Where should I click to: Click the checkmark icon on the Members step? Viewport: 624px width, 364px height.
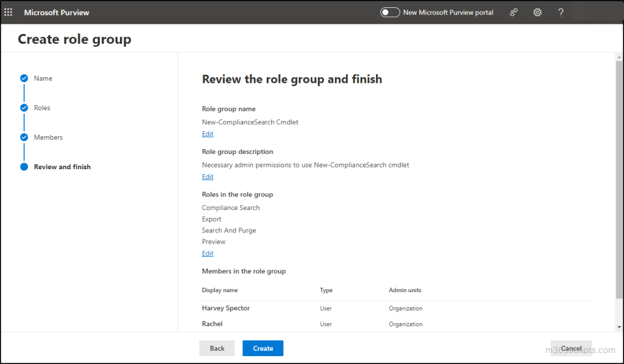click(x=24, y=137)
